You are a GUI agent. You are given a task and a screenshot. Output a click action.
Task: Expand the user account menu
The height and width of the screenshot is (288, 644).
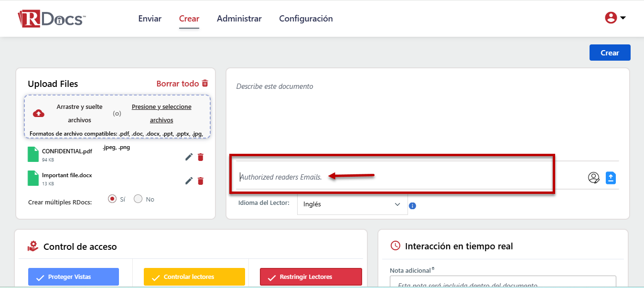(615, 18)
